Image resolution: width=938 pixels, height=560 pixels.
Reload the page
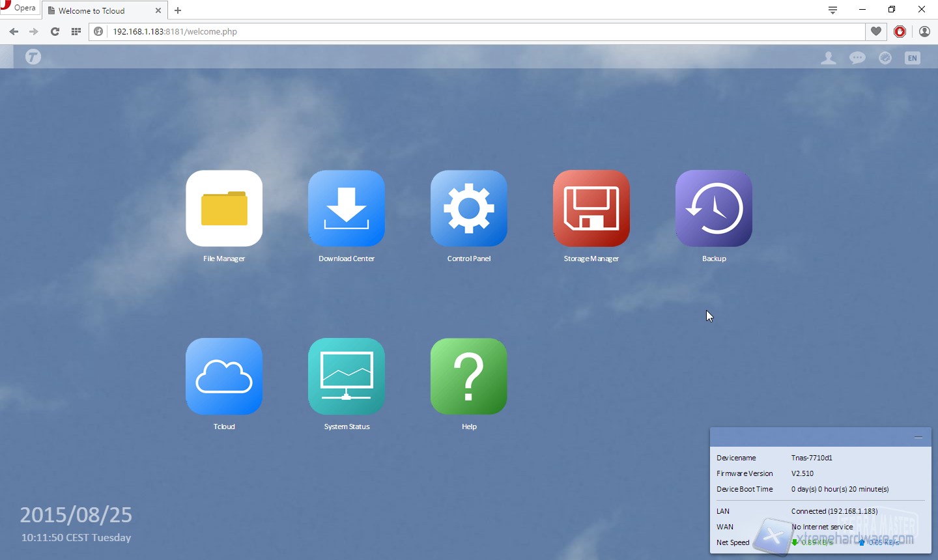(x=55, y=31)
